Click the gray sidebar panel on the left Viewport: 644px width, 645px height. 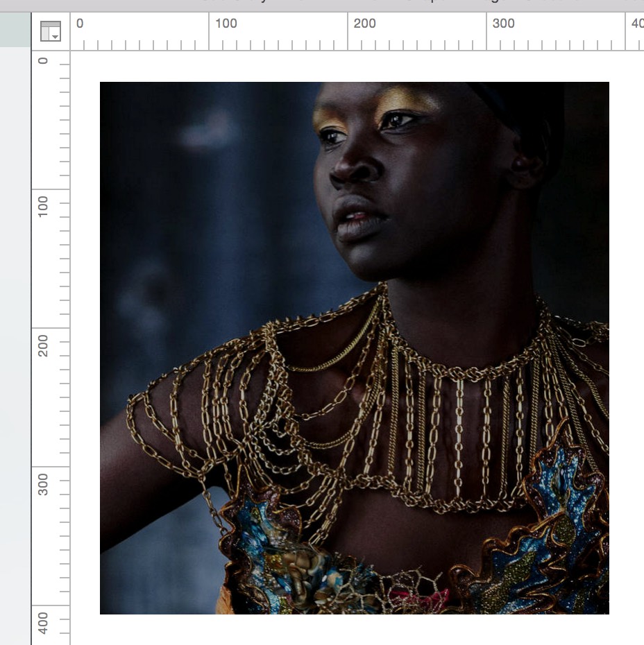[15, 347]
